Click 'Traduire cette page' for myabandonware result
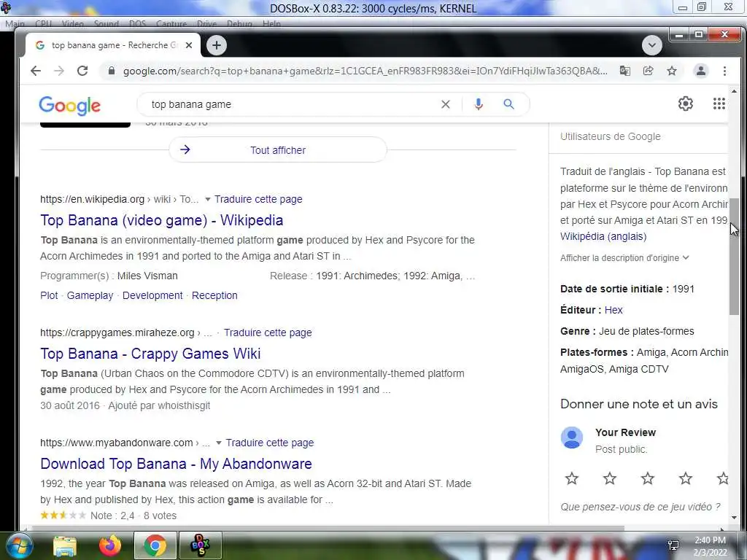Image resolution: width=747 pixels, height=560 pixels. tap(270, 443)
